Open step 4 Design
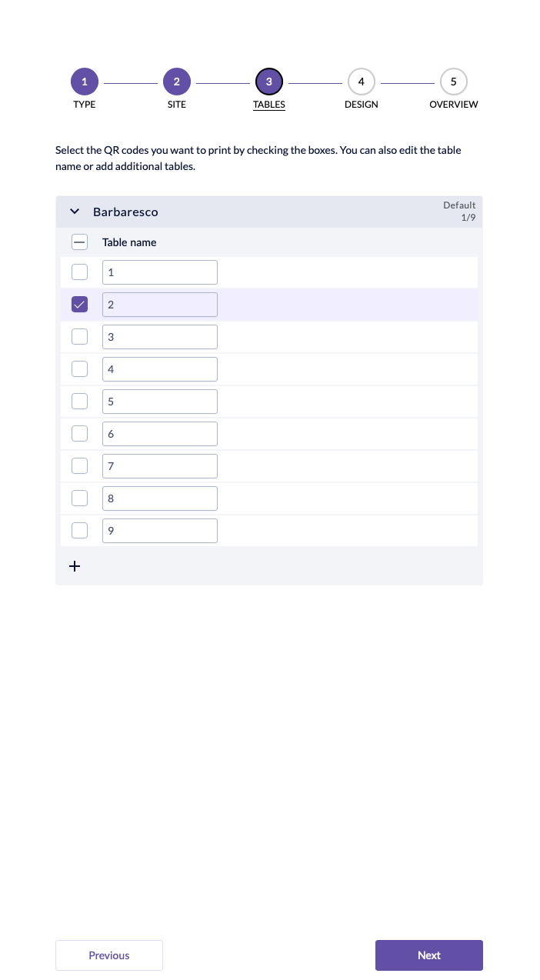Viewport: 540px width, 980px height. click(362, 82)
